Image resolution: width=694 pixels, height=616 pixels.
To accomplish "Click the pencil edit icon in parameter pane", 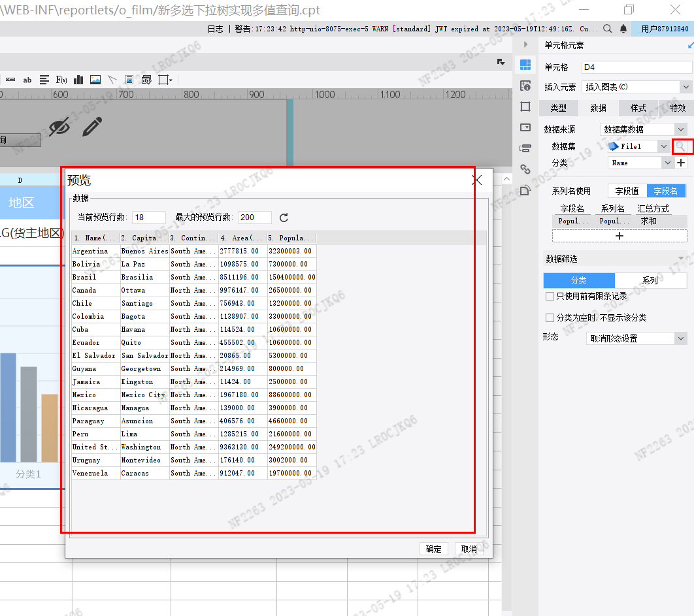I will pos(92,127).
